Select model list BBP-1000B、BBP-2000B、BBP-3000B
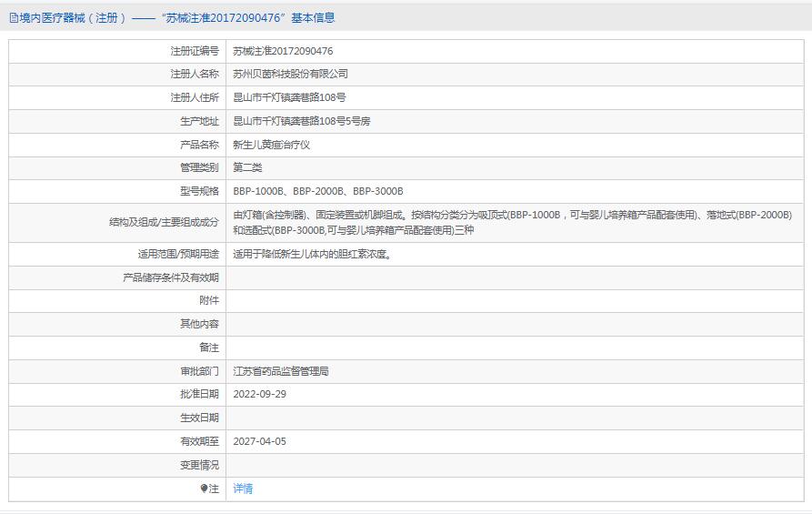This screenshot has width=812, height=514. pos(318,191)
